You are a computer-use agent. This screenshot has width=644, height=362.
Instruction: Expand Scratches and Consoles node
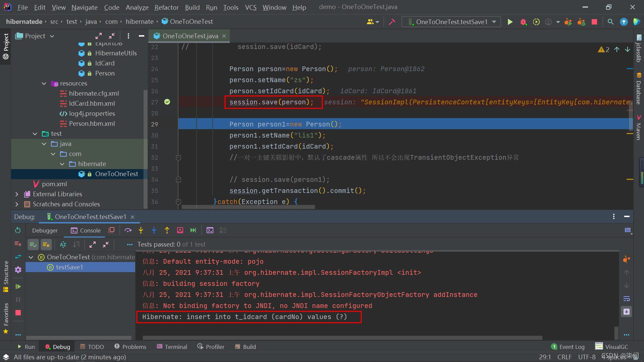pos(17,204)
